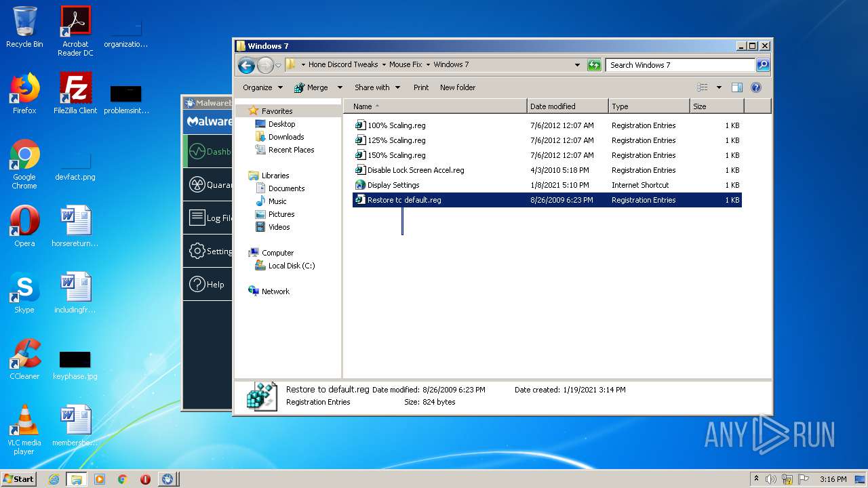
Task: Open Google Chrome desktop shortcut
Action: click(24, 164)
